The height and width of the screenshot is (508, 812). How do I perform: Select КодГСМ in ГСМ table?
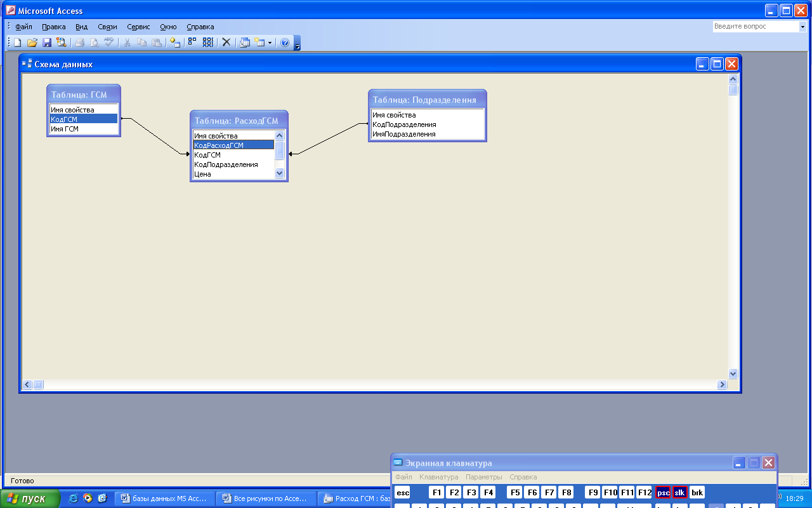84,119
